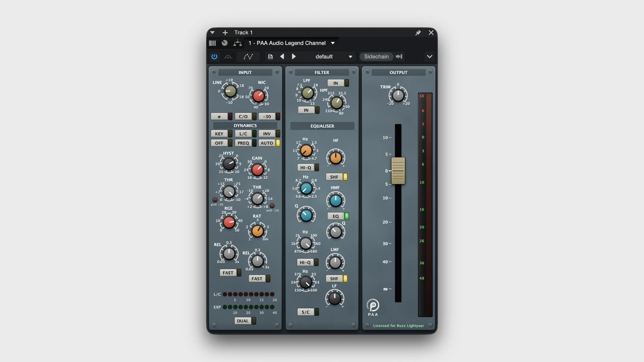Click the LINE input knob

(230, 91)
